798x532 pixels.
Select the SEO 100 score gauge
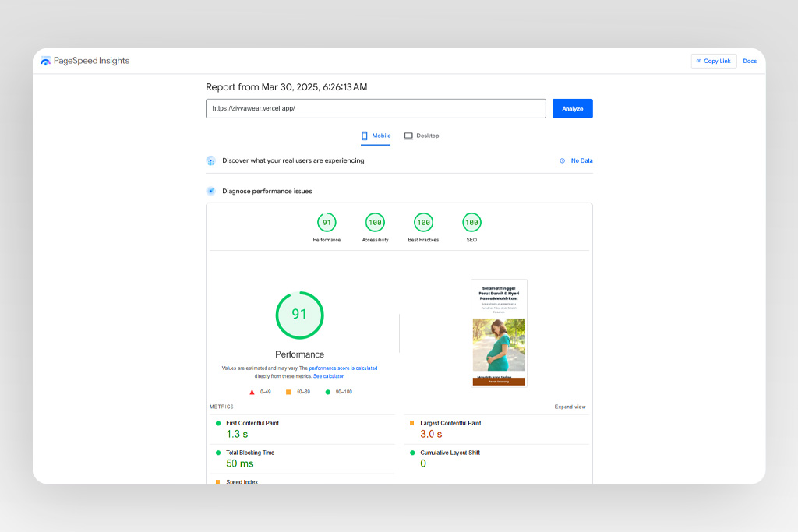(x=471, y=223)
